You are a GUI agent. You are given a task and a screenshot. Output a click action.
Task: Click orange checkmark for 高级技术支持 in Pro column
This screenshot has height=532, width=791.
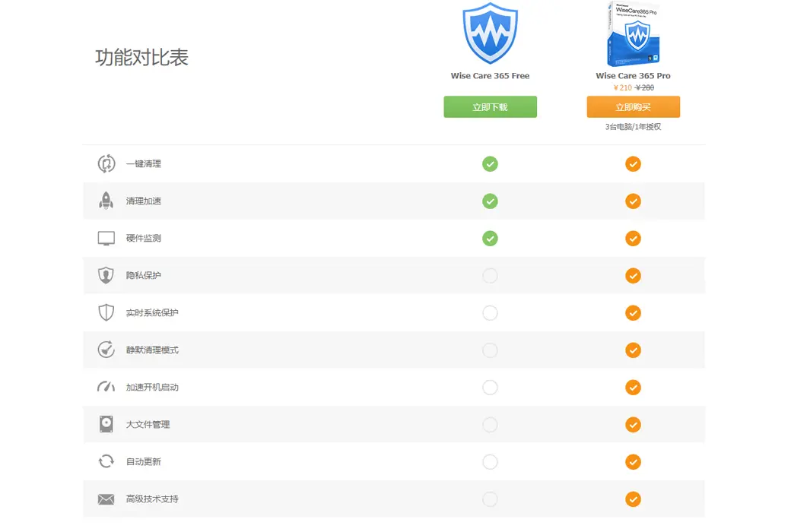633,499
